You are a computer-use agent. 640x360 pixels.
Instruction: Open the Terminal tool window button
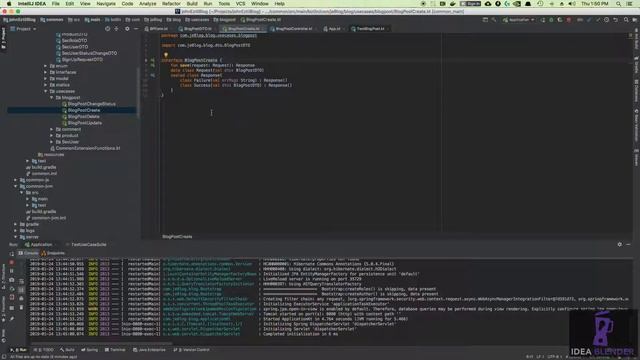(x=115, y=350)
